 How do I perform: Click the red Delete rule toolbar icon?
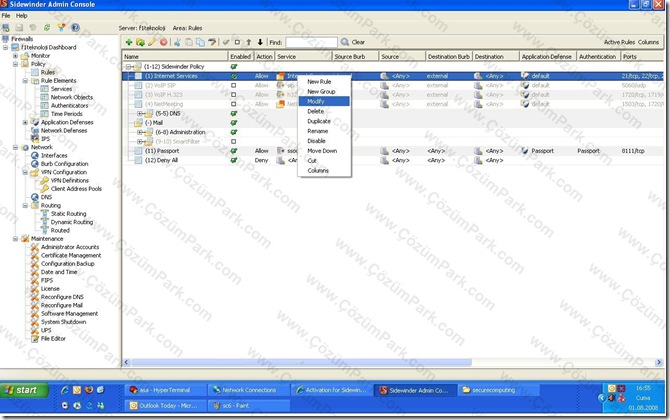[x=163, y=42]
